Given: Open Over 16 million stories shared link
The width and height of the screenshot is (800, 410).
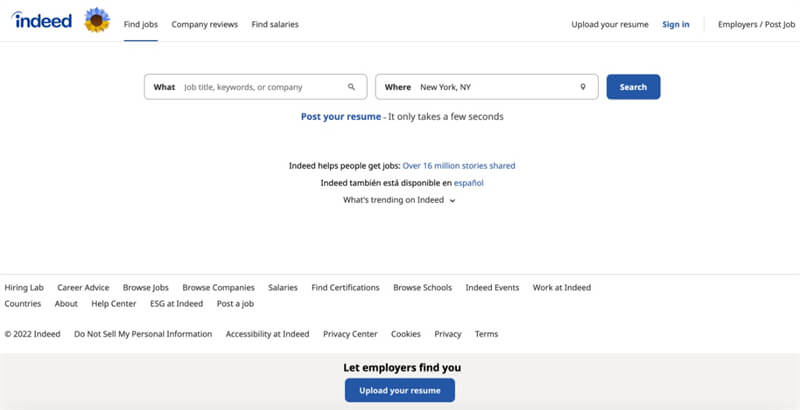Looking at the screenshot, I should coord(459,165).
